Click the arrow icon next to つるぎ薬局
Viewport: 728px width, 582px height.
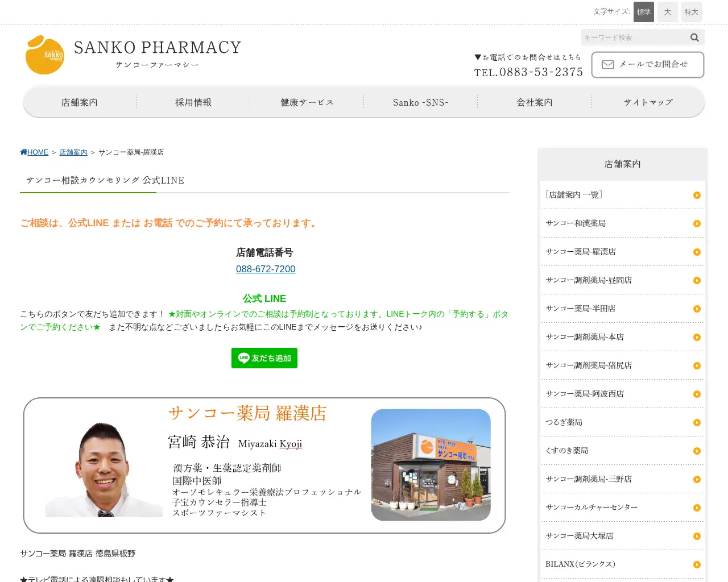tap(697, 423)
